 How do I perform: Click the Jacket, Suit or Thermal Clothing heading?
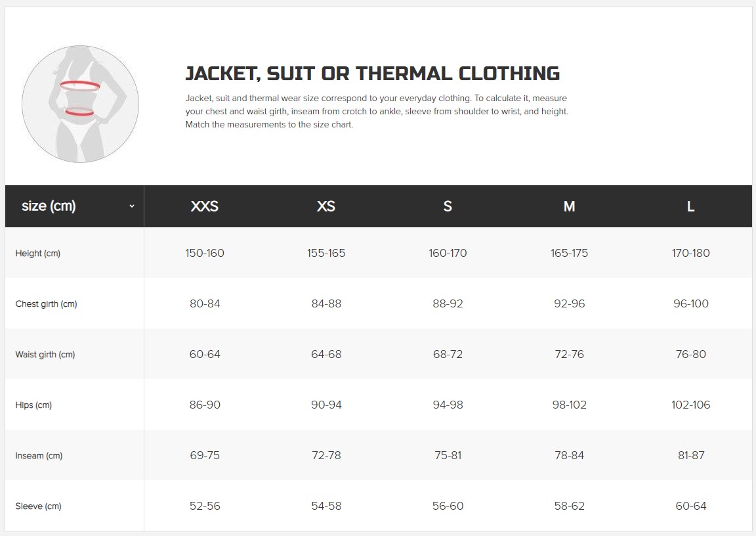tap(373, 74)
